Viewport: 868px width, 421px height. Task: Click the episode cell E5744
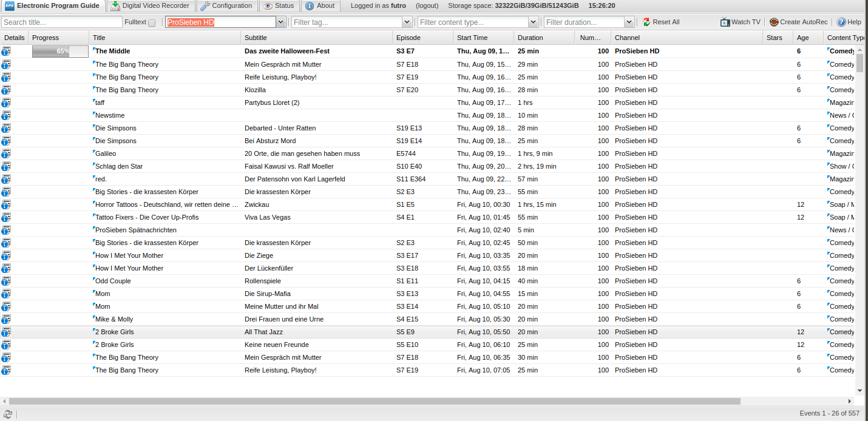click(406, 153)
